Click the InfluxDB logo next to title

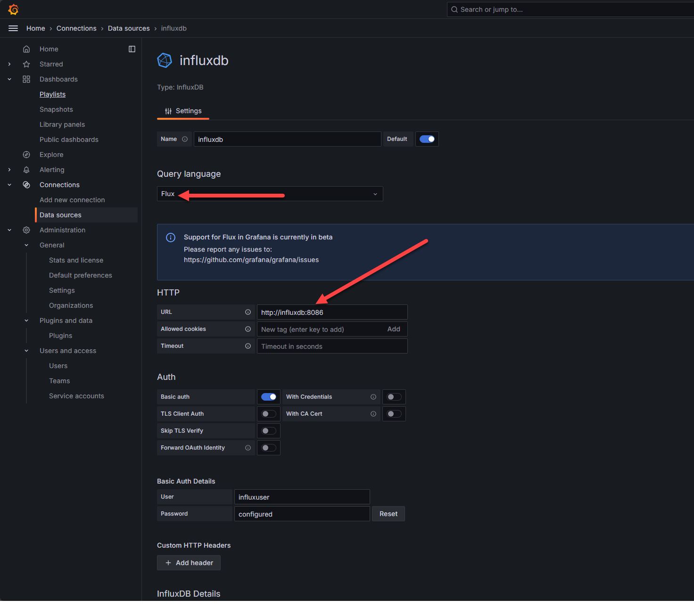[x=165, y=60]
